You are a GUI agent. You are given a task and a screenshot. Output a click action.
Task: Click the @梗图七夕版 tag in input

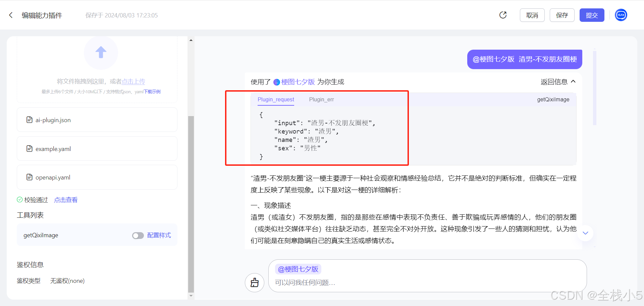(x=298, y=269)
